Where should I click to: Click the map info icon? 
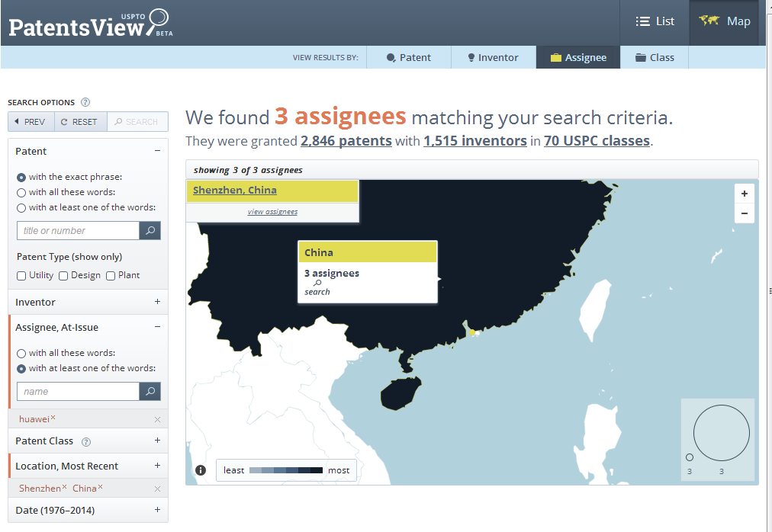201,470
